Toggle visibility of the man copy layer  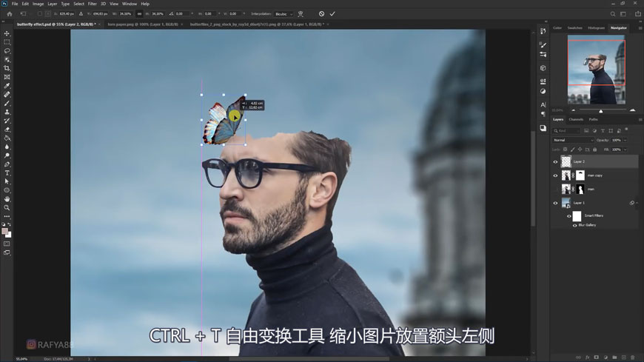[555, 175]
